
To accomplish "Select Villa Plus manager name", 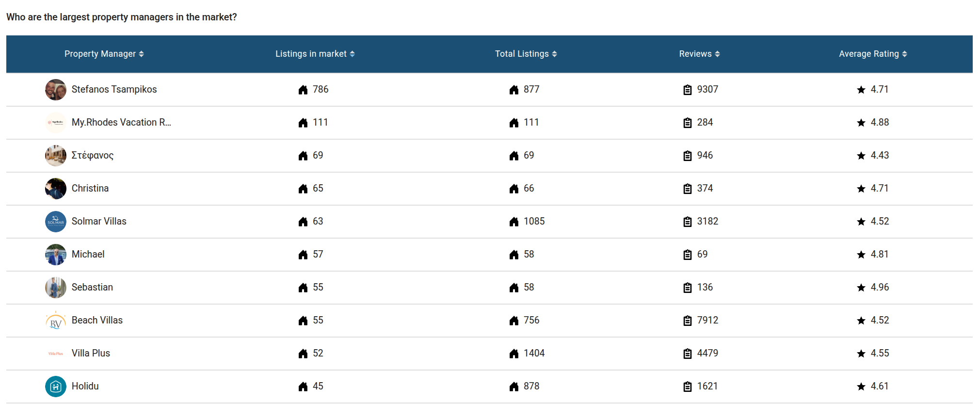I will pyautogui.click(x=91, y=353).
